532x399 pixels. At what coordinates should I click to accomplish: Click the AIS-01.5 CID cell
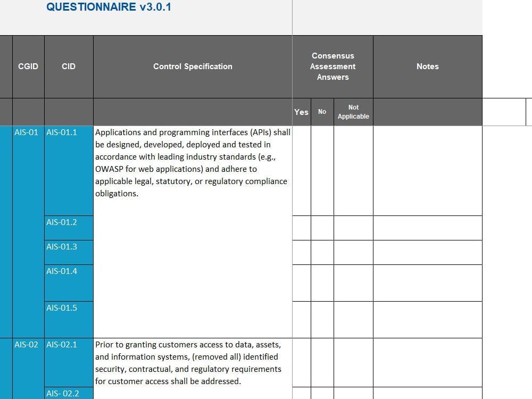click(x=69, y=320)
